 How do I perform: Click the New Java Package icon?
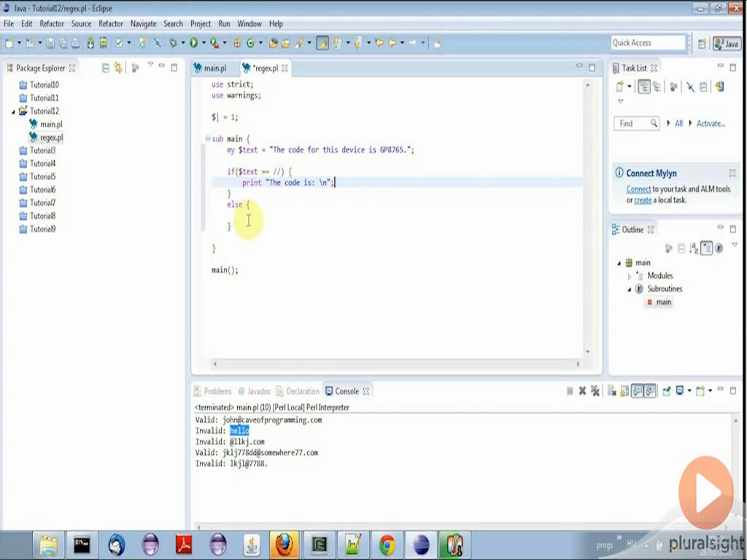pyautogui.click(x=237, y=43)
